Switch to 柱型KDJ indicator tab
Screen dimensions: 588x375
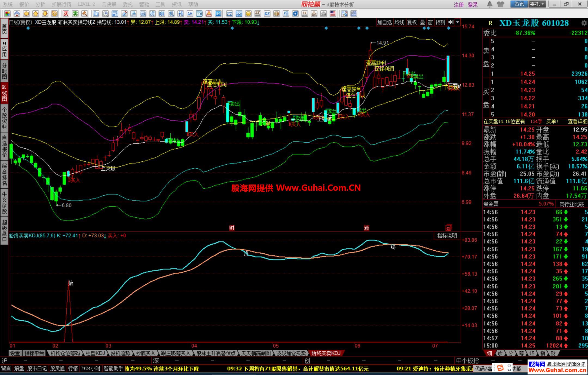coord(95,353)
